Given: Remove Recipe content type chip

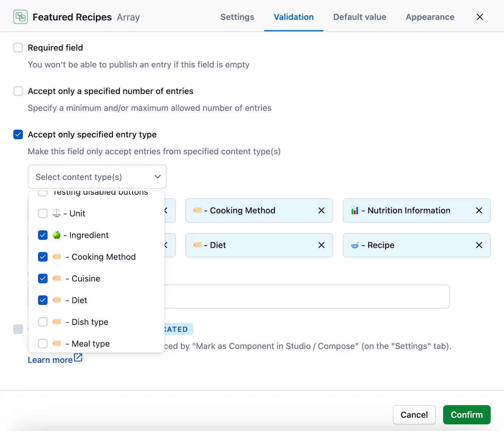Looking at the screenshot, I should 479,245.
